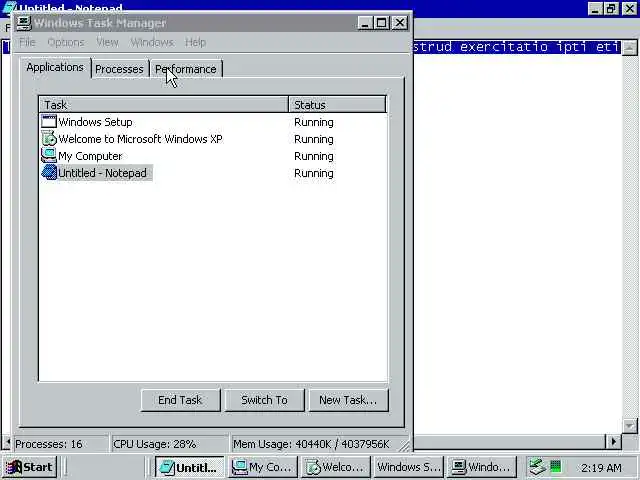Click Notepad vertical scrollbar down arrow
640x480 pixels.
tap(630, 426)
